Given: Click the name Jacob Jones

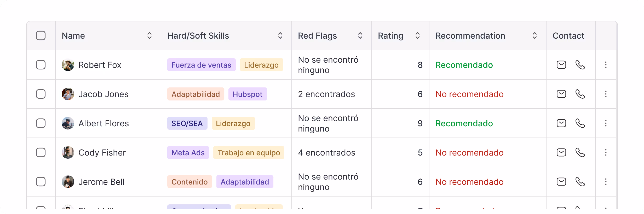Looking at the screenshot, I should point(103,94).
